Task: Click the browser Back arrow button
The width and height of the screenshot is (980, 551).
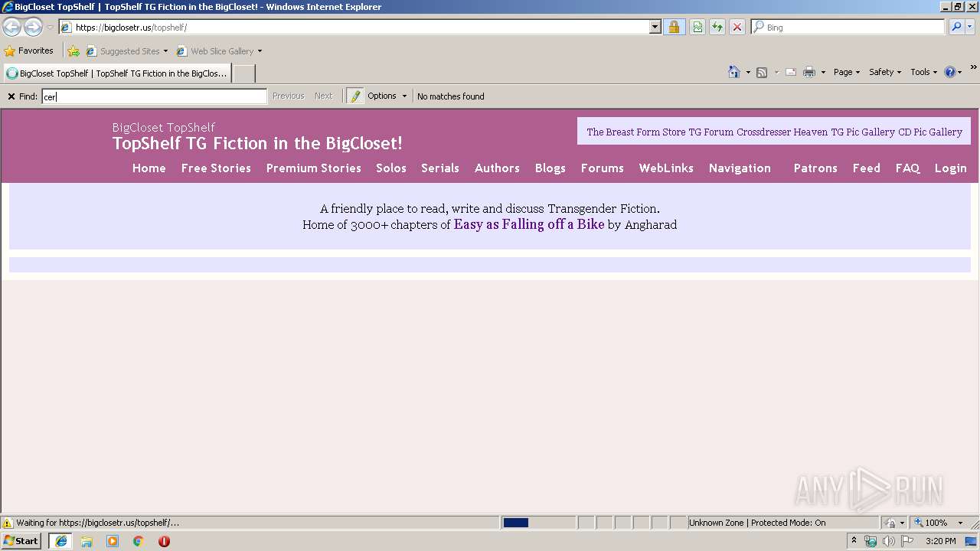Action: click(12, 28)
